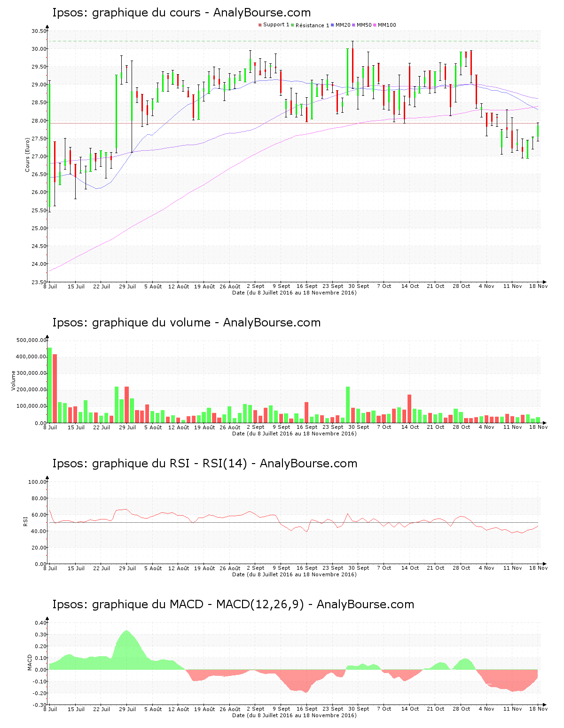This screenshot has width=564, height=728.
Task: Click the MM100 pink legend swatch
Action: [x=375, y=25]
